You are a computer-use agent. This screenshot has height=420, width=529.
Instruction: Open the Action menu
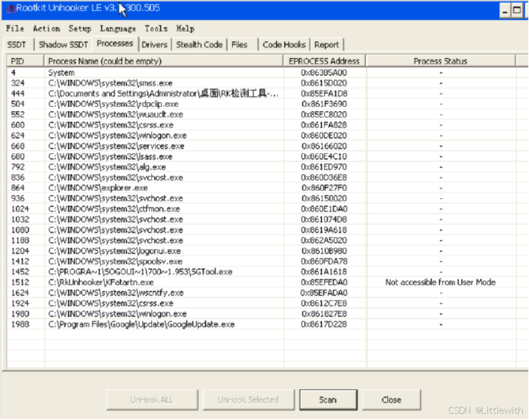[x=46, y=28]
